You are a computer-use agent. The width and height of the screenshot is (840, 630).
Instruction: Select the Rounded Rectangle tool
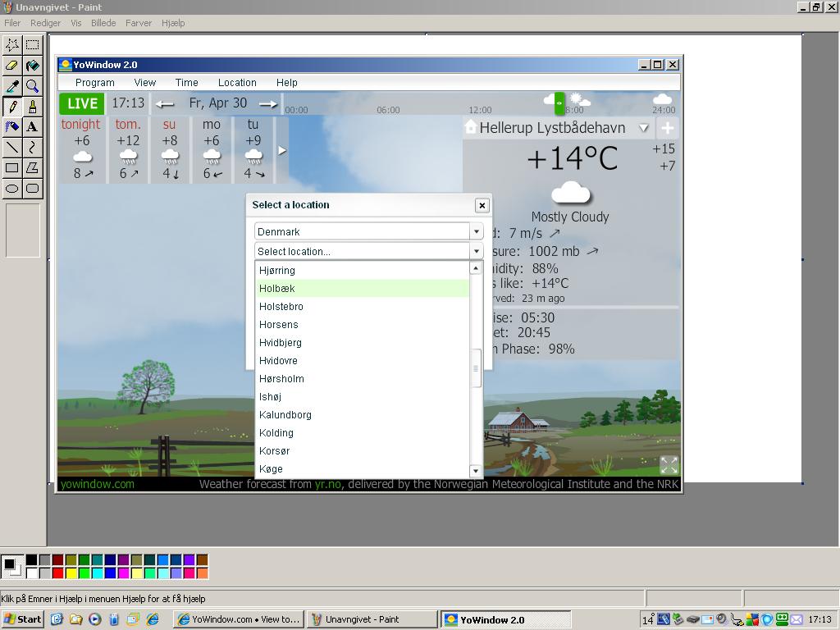[x=33, y=189]
